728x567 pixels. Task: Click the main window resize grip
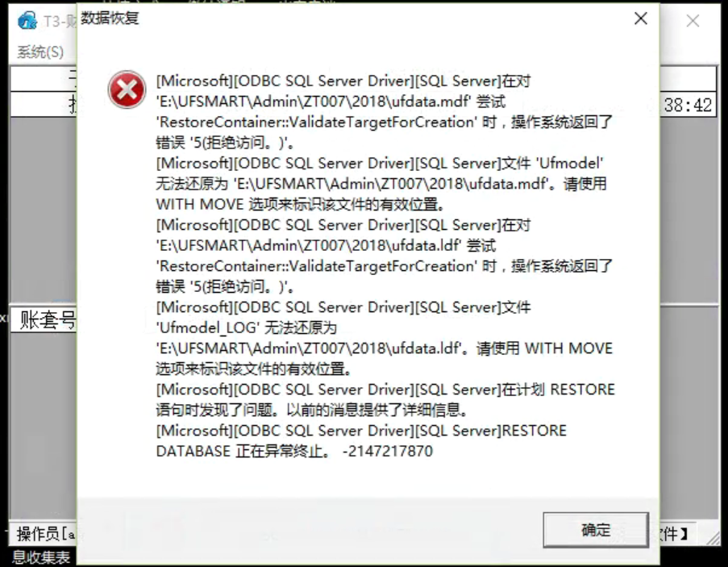(713, 538)
